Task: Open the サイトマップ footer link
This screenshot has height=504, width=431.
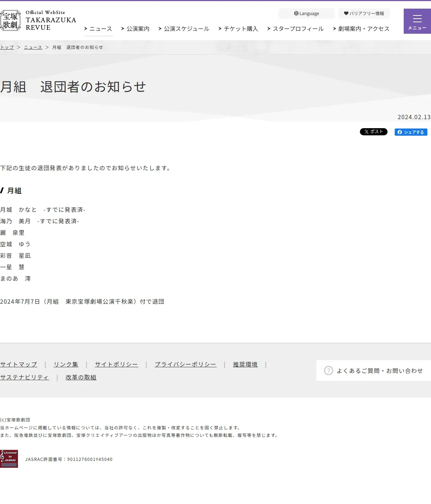Action: point(19,364)
